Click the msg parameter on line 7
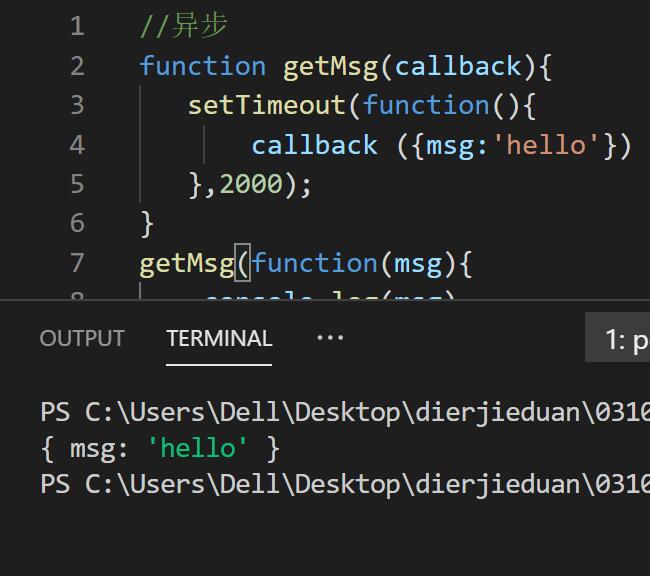 pyautogui.click(x=418, y=265)
